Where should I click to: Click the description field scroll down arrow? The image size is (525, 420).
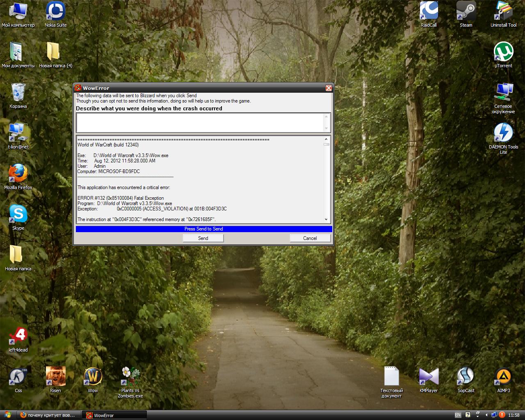tap(326, 128)
